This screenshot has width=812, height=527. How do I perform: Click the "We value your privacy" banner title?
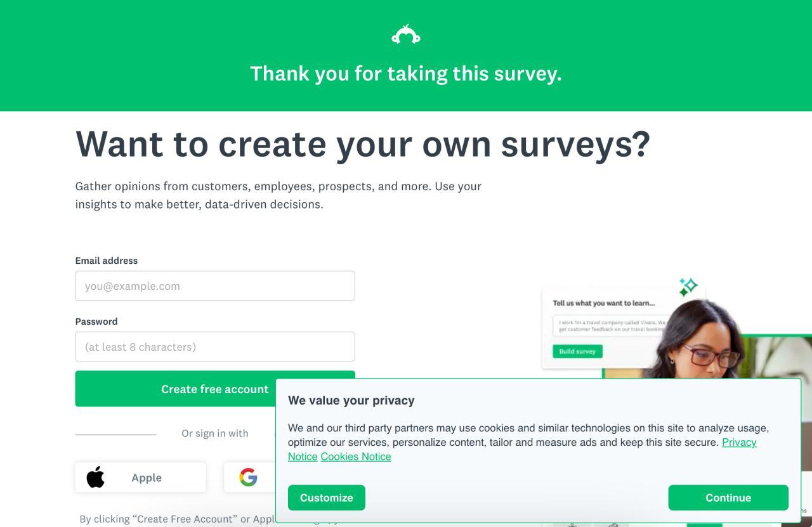pyautogui.click(x=351, y=401)
